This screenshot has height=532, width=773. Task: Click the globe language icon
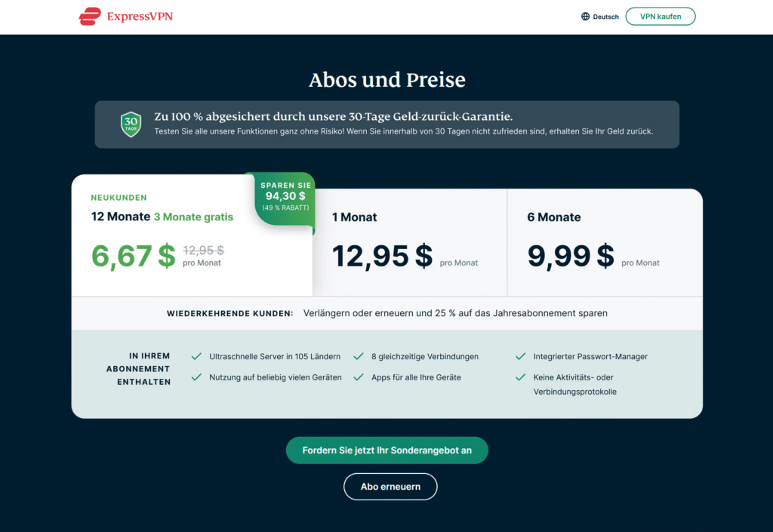[x=585, y=17]
